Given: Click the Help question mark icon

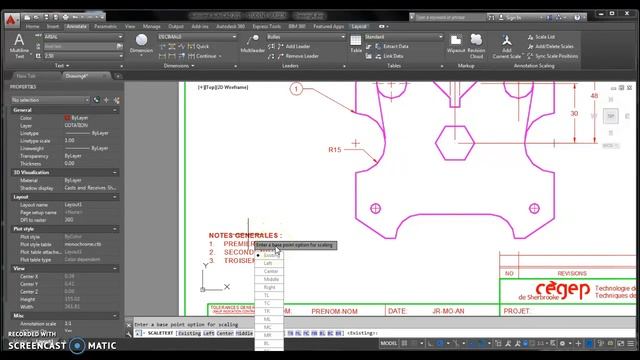Looking at the screenshot, I should (577, 18).
